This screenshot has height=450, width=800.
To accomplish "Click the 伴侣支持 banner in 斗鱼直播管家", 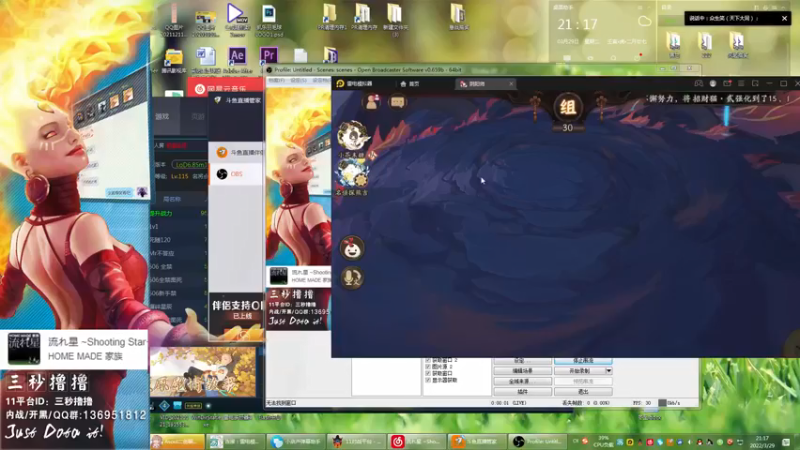I will [x=236, y=315].
